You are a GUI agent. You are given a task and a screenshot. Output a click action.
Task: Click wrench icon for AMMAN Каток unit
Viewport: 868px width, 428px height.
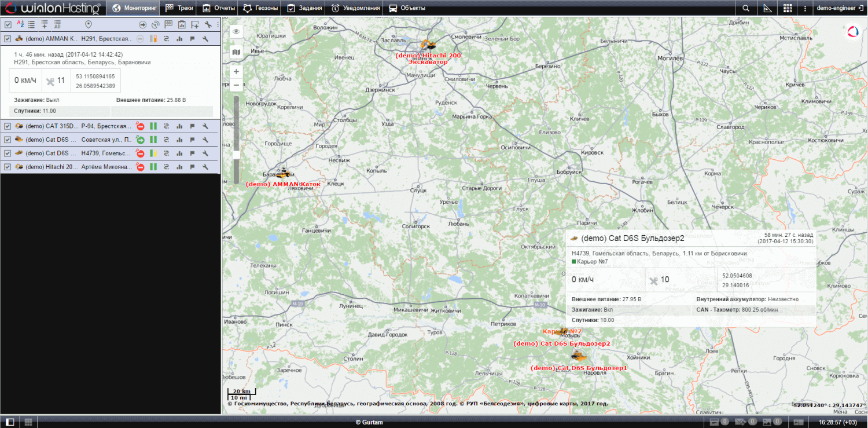coord(205,39)
